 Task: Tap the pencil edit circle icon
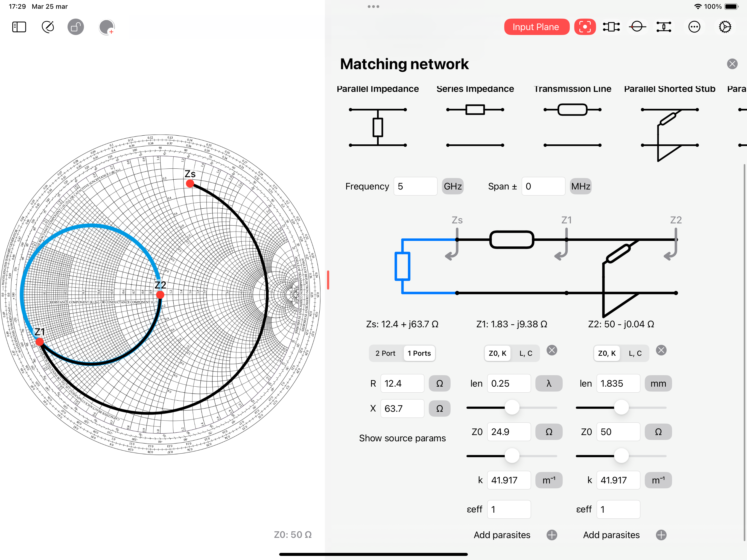pyautogui.click(x=48, y=27)
